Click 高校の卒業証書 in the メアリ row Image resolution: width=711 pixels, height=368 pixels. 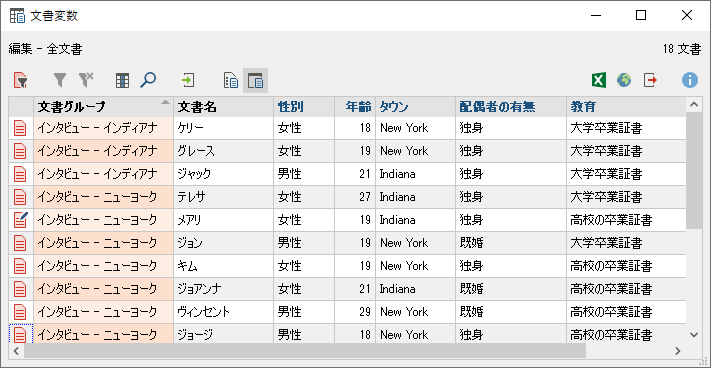626,220
